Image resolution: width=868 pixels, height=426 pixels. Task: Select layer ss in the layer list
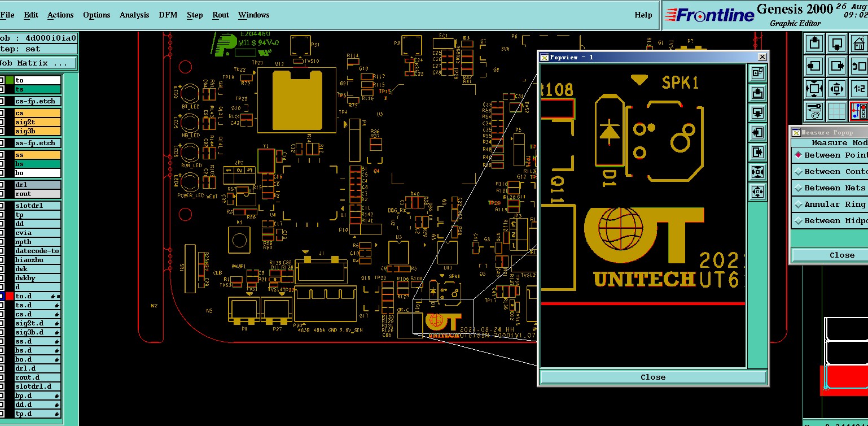tap(37, 155)
